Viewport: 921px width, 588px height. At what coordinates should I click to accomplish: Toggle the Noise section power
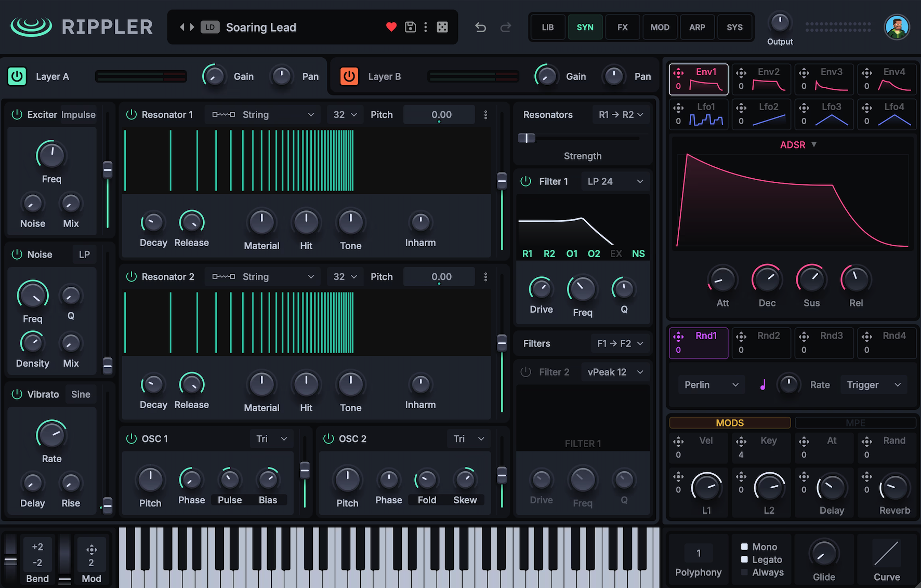coord(17,254)
